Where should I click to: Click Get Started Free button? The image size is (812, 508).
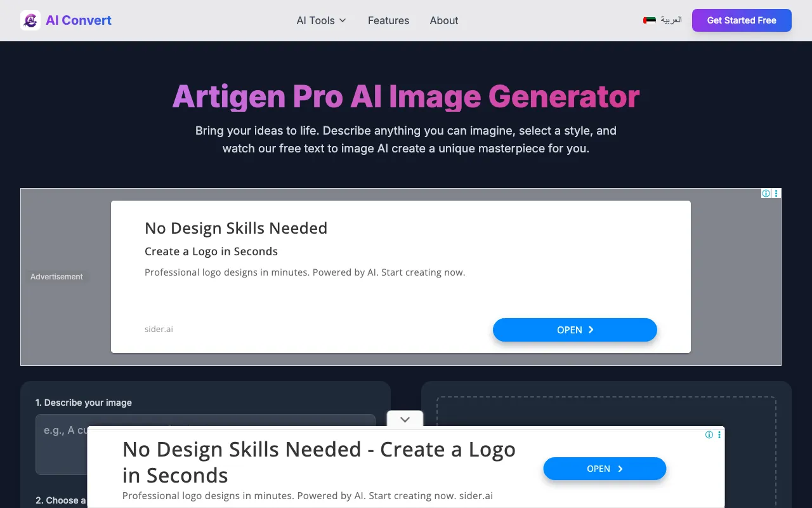coord(742,20)
